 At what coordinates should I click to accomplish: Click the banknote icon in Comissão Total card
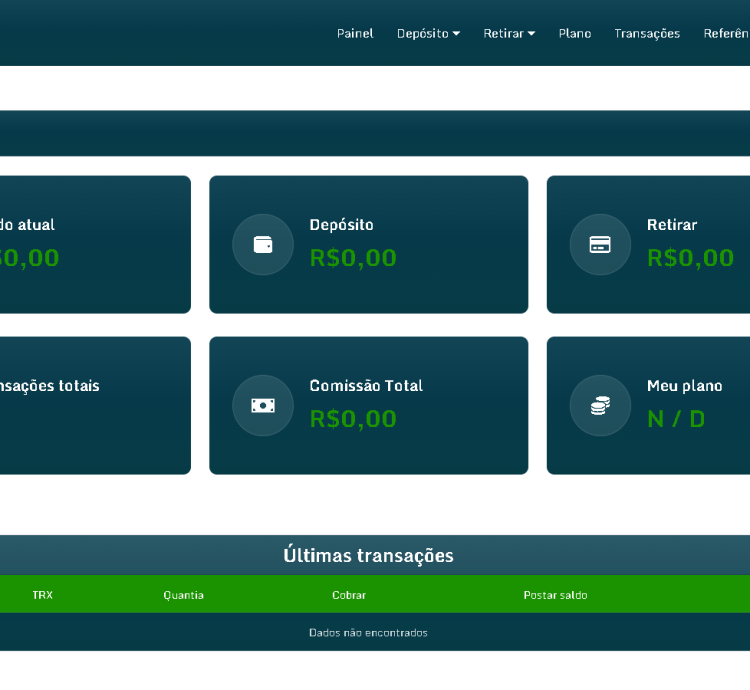[x=263, y=405]
